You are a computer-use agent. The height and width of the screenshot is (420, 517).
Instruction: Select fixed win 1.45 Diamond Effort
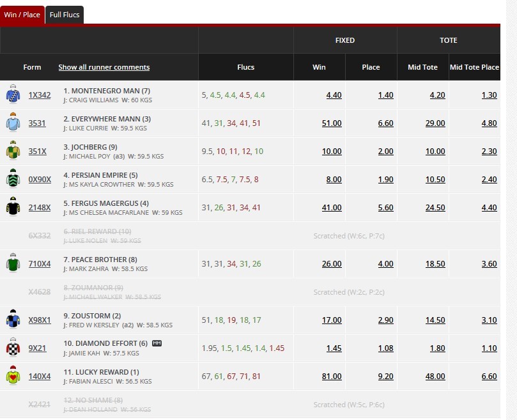pyautogui.click(x=334, y=348)
